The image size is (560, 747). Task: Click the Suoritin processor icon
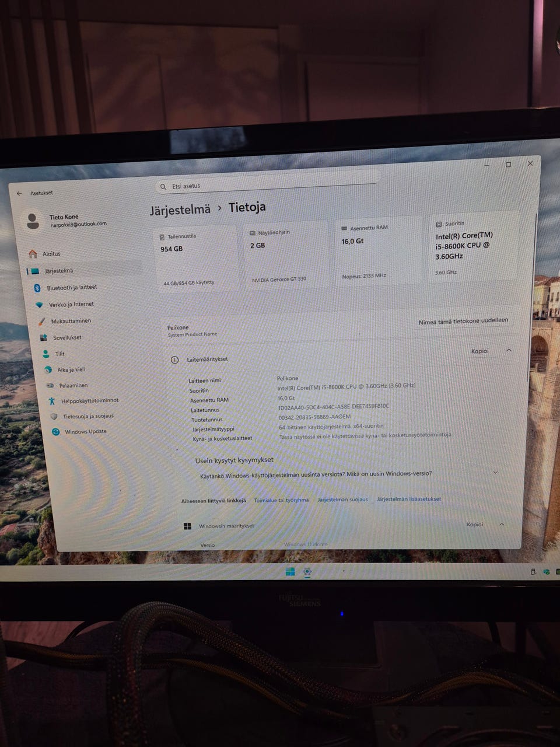[x=439, y=224]
